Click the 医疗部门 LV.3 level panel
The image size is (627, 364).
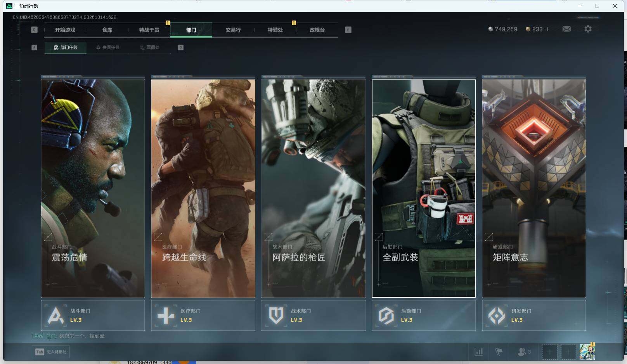click(x=203, y=316)
